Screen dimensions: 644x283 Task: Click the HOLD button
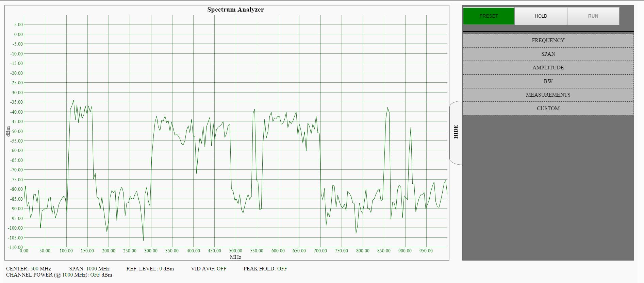pyautogui.click(x=541, y=16)
